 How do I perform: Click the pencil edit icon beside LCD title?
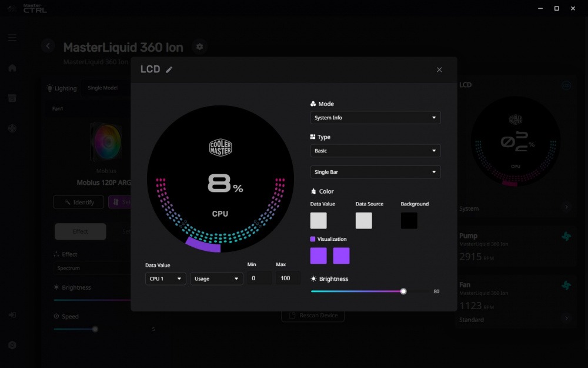[x=169, y=69]
